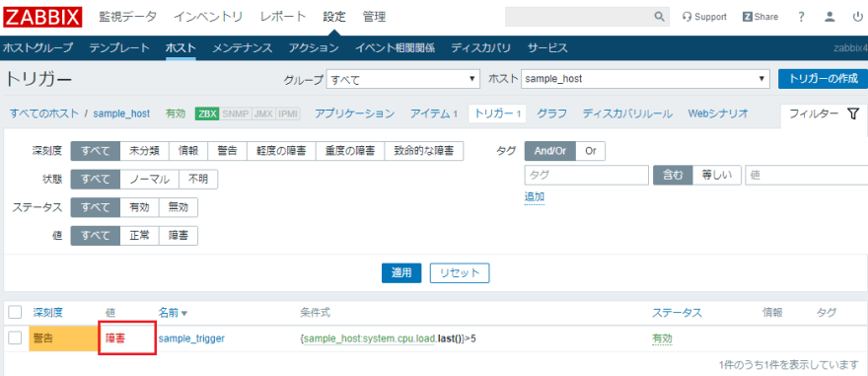The height and width of the screenshot is (376, 868).
Task: Open the Support link
Action: click(704, 17)
